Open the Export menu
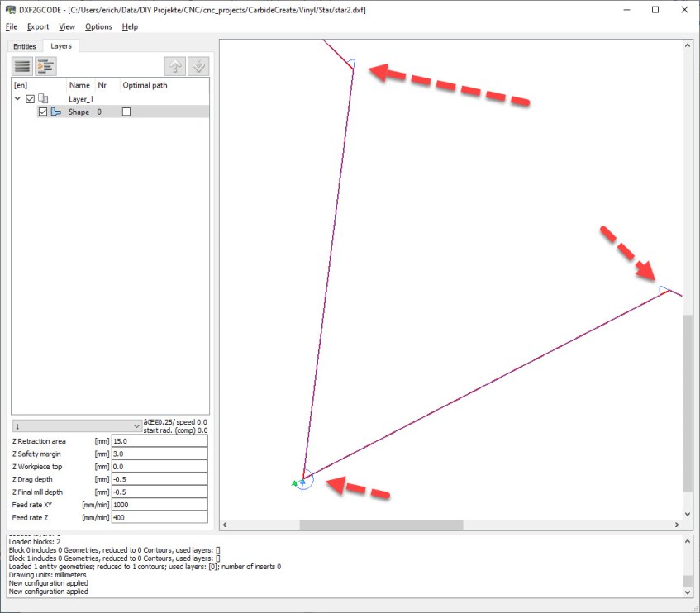The image size is (700, 613). click(38, 26)
